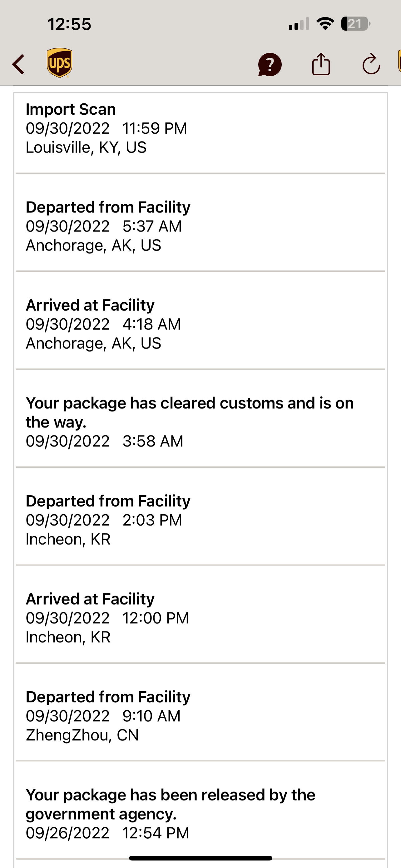Open the help chat question icon
401x868 pixels.
click(x=270, y=64)
